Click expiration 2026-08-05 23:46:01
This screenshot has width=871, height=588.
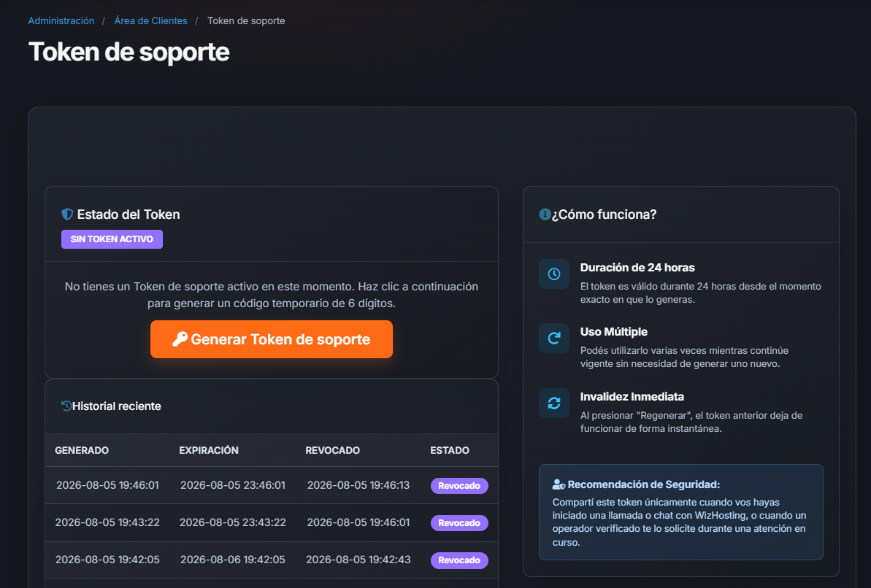coord(233,485)
